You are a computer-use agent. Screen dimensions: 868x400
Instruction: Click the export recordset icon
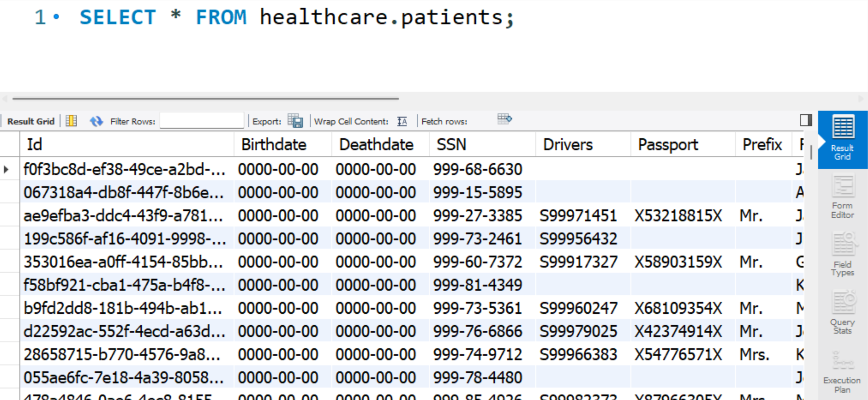tap(295, 121)
